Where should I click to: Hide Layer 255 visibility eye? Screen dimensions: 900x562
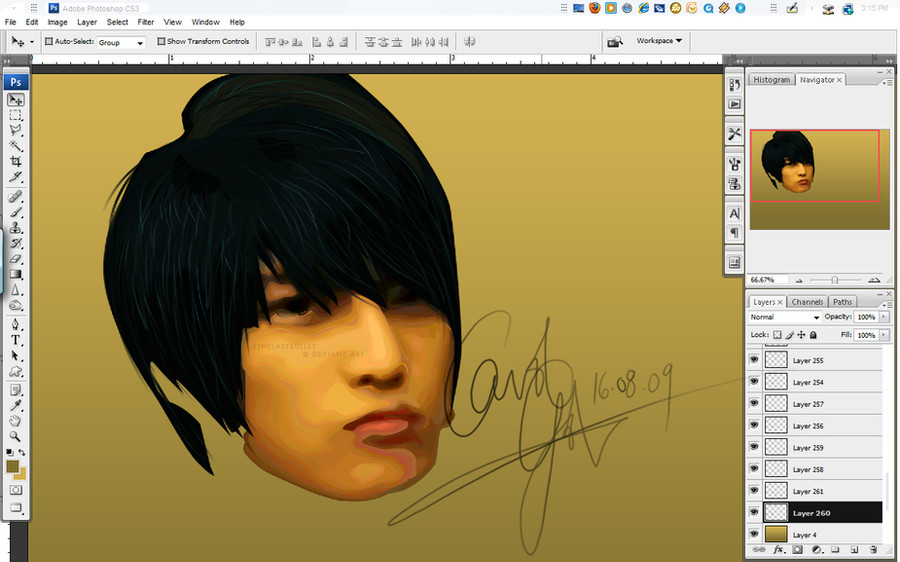coord(754,360)
